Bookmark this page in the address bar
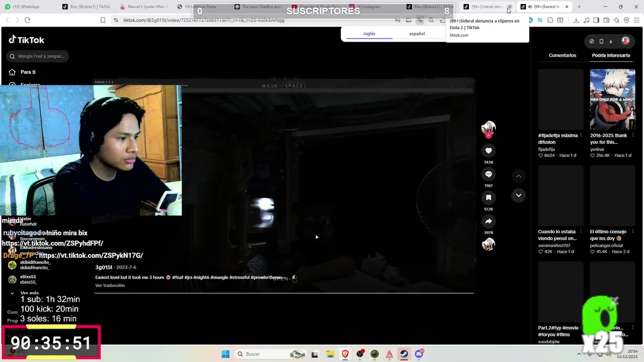Image resolution: width=644 pixels, height=362 pixels. 103,20
